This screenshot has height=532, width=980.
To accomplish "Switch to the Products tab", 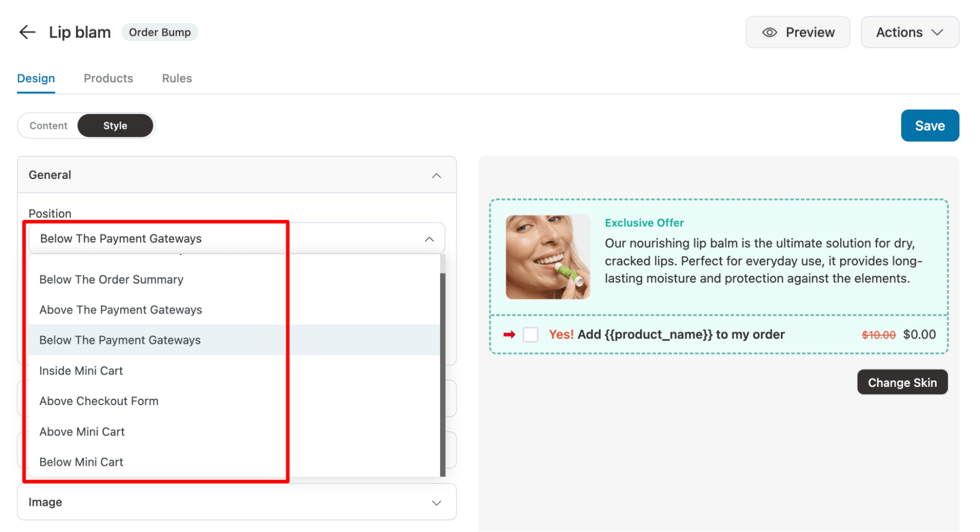I will click(x=108, y=78).
